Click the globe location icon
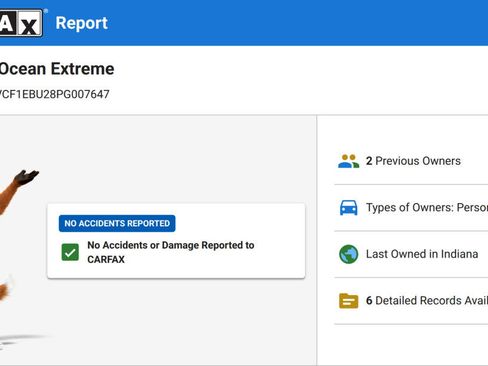 (x=349, y=254)
